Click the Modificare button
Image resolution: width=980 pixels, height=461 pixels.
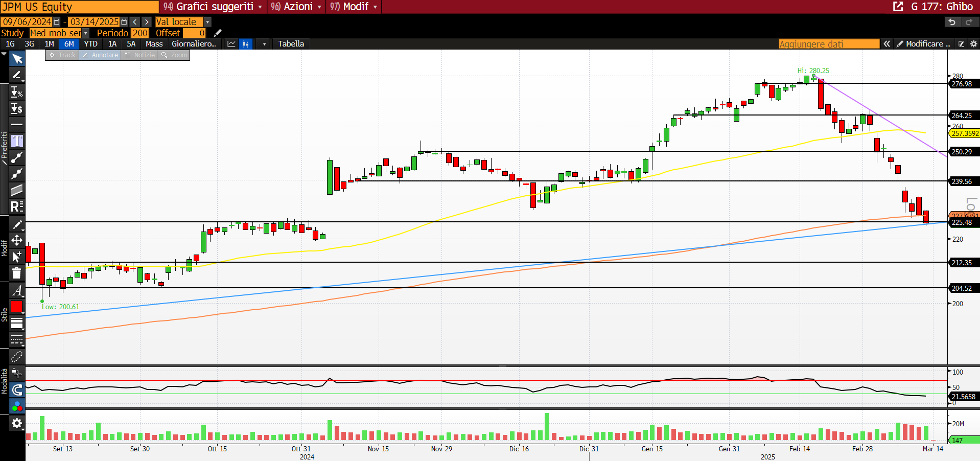pos(923,44)
